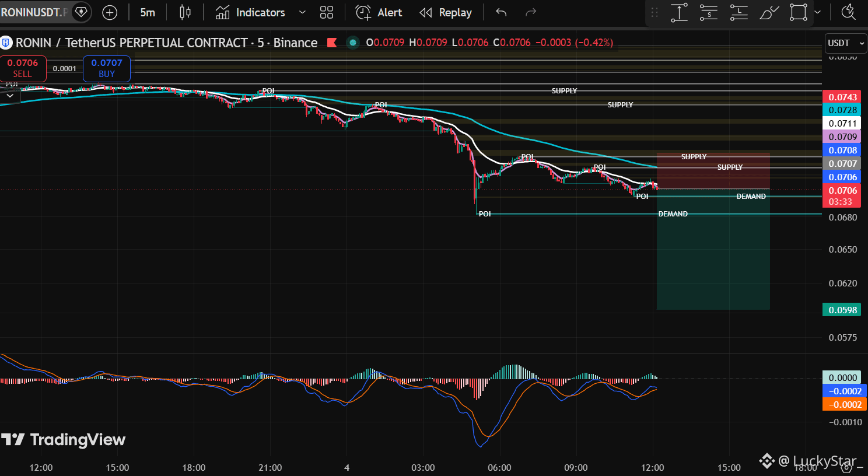Image resolution: width=868 pixels, height=476 pixels.
Task: Undo the last chart action
Action: click(x=501, y=12)
